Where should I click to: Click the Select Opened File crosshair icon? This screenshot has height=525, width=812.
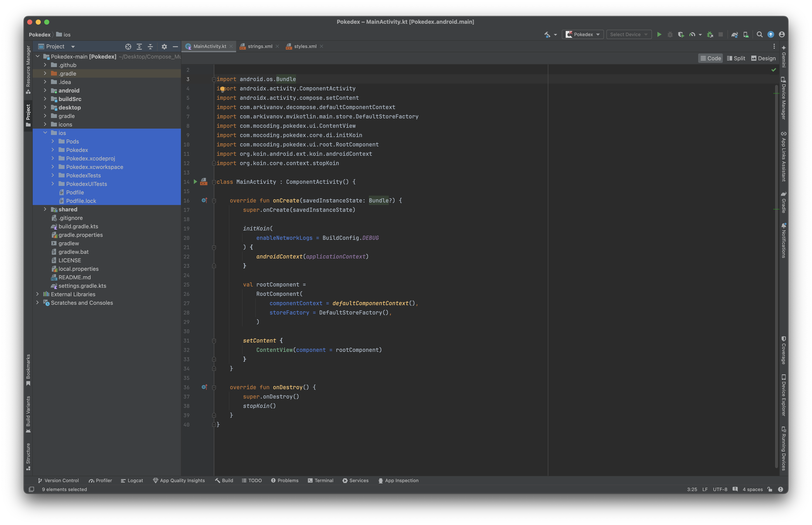(128, 46)
